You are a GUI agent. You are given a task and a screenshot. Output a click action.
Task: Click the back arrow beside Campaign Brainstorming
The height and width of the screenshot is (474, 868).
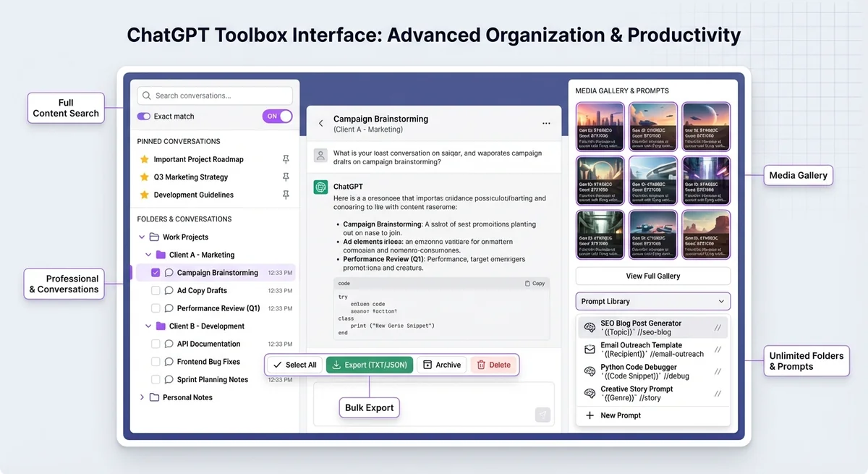(320, 122)
